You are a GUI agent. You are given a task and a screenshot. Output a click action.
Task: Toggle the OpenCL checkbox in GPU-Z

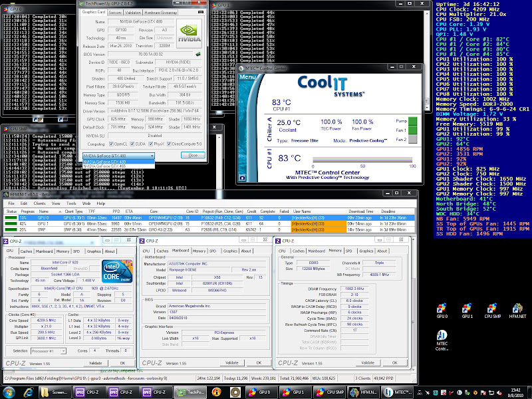[111, 144]
